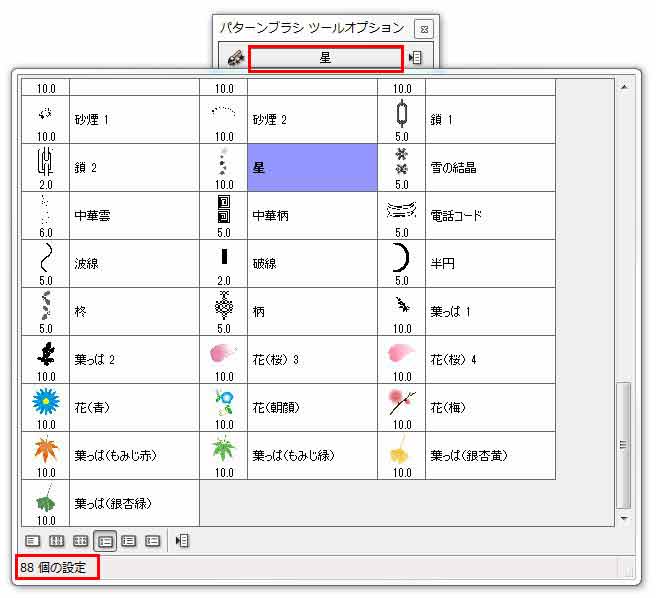Screen dimensions: 656x598
Task: Choose the 花(桜) 4 petal thumbnail
Action: point(402,353)
